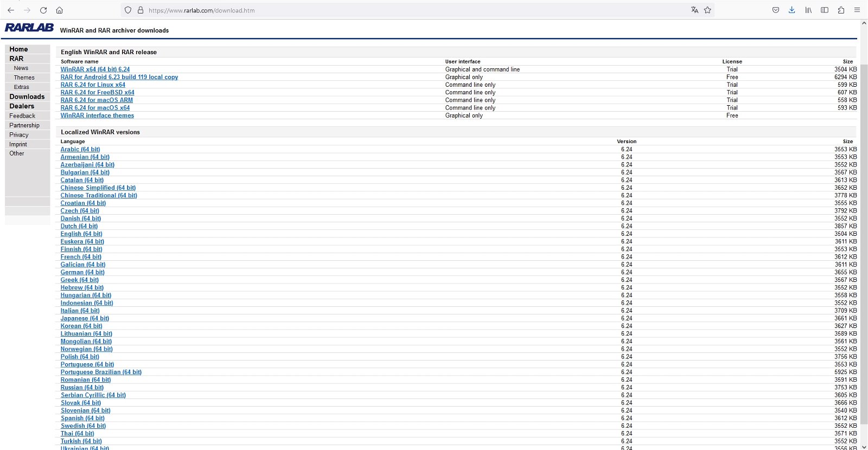Reload the current page
The width and height of the screenshot is (868, 450).
coord(43,10)
